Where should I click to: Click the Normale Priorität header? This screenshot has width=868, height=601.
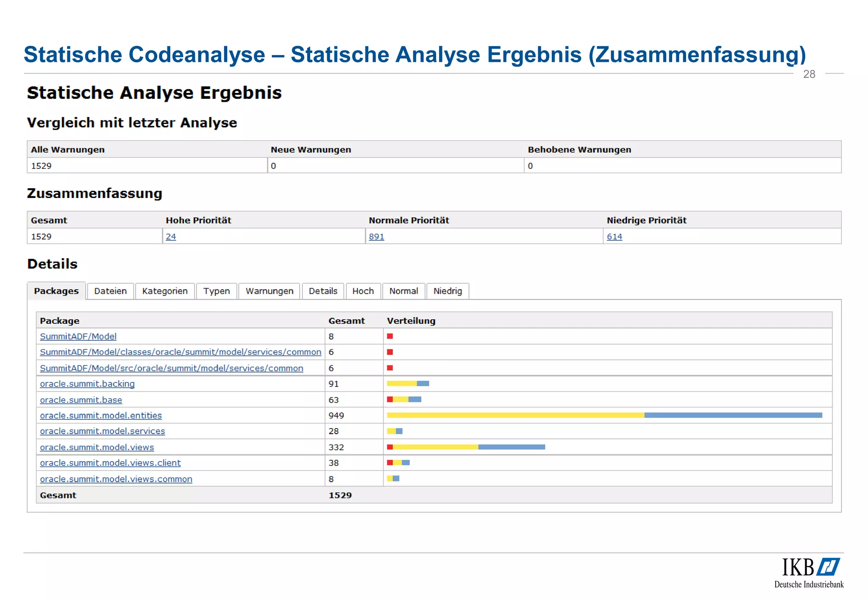(409, 220)
